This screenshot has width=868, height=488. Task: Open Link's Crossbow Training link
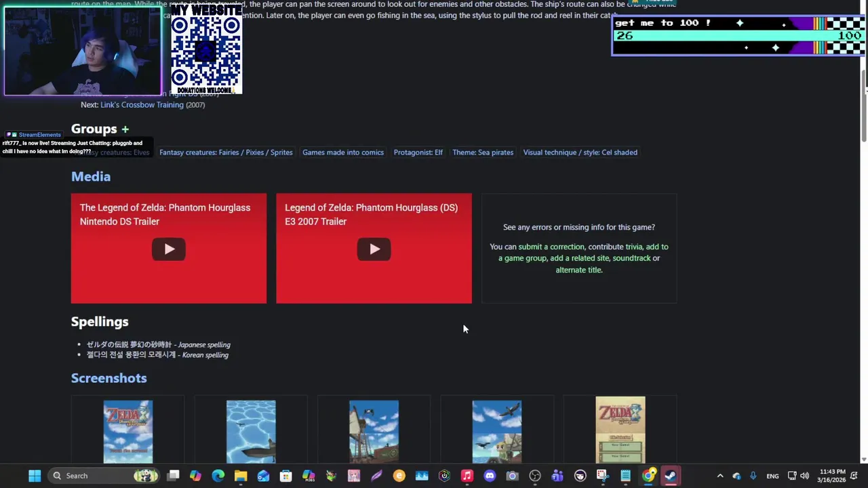pos(142,105)
